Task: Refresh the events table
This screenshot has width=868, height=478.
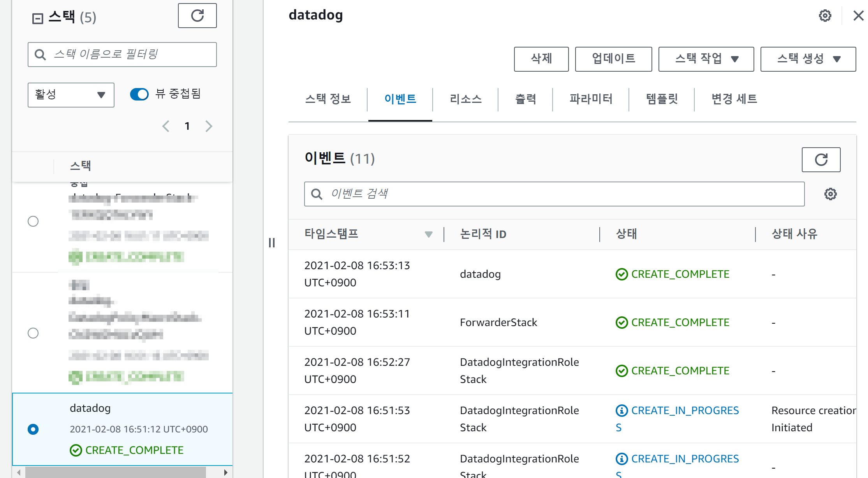Action: click(821, 159)
